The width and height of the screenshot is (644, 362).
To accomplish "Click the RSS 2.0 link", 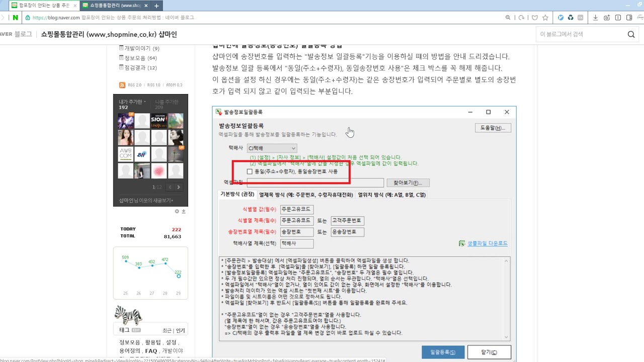I will [x=134, y=85].
